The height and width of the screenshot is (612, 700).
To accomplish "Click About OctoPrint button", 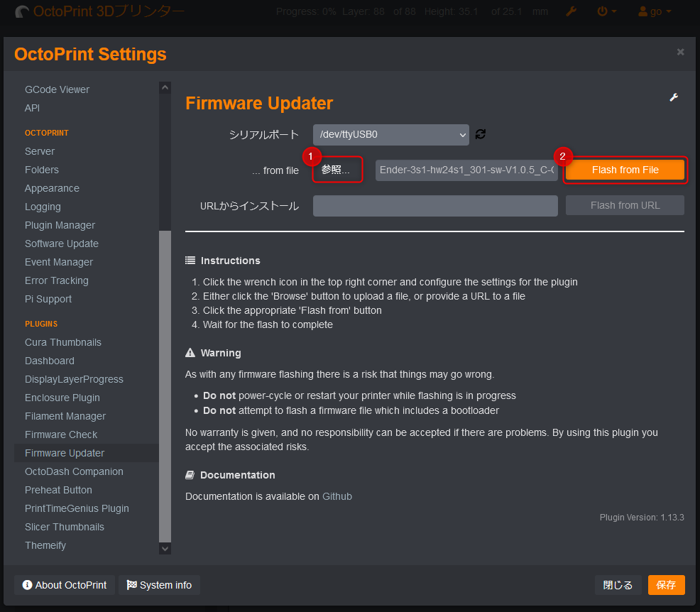I will [x=65, y=585].
